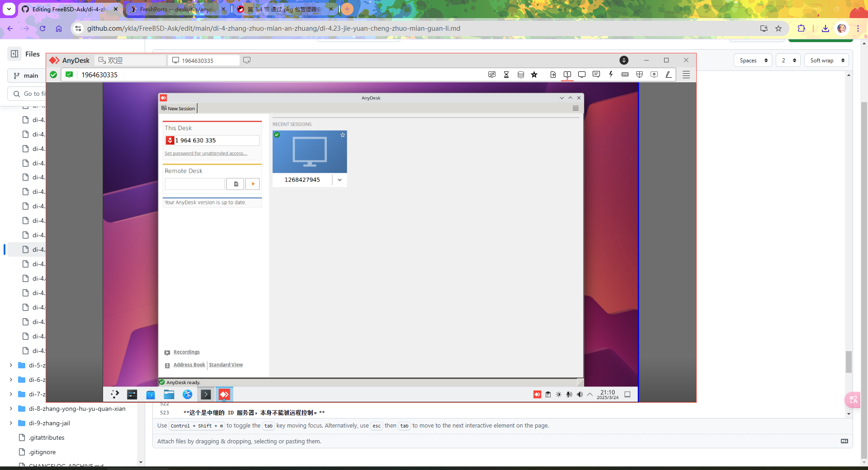Toggle favorite star on recent session 1268427945
The image size is (868, 470).
(x=343, y=135)
